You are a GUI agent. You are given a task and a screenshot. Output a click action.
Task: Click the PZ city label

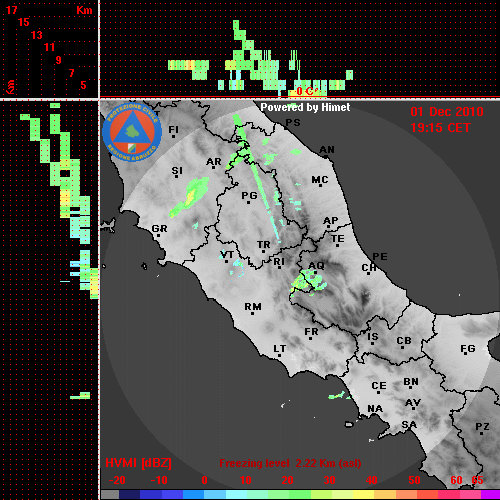(482, 427)
